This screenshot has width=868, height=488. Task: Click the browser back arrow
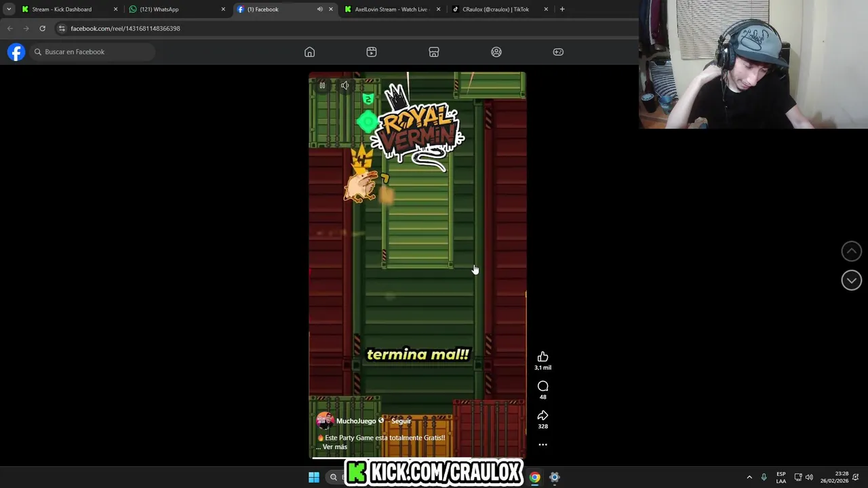pos(9,28)
